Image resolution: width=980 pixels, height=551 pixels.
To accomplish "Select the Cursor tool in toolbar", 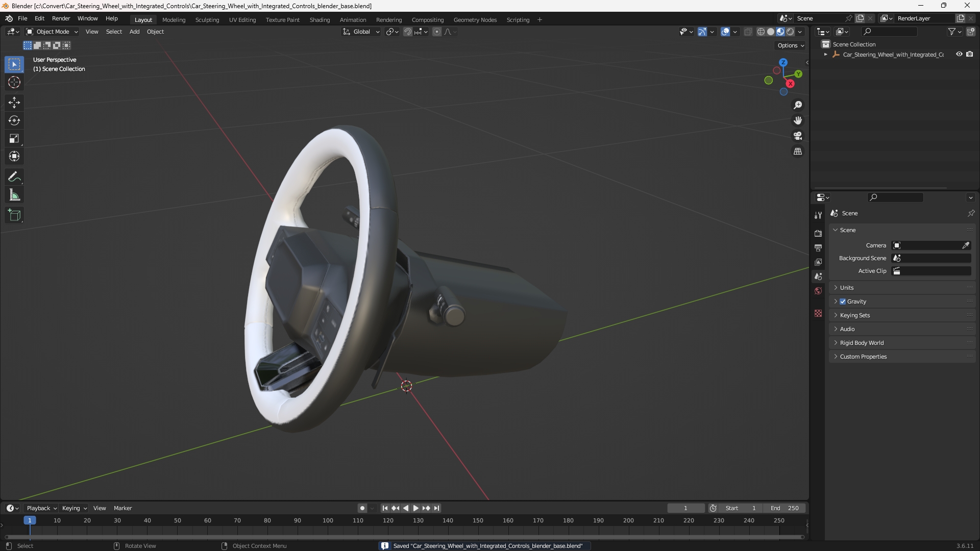I will point(14,82).
